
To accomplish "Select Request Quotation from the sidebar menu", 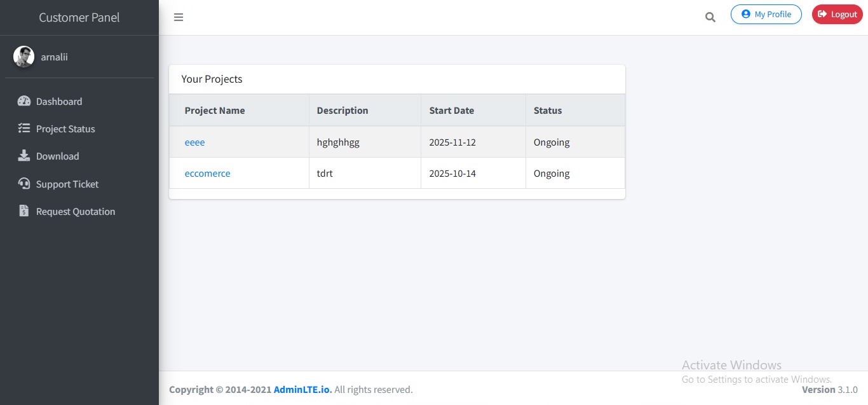I will [75, 211].
